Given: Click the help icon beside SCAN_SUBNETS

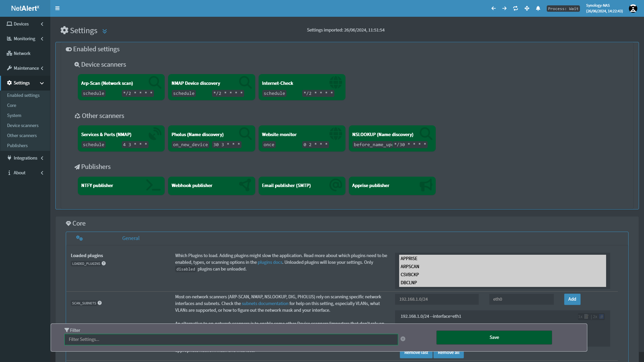Looking at the screenshot, I should click(100, 303).
